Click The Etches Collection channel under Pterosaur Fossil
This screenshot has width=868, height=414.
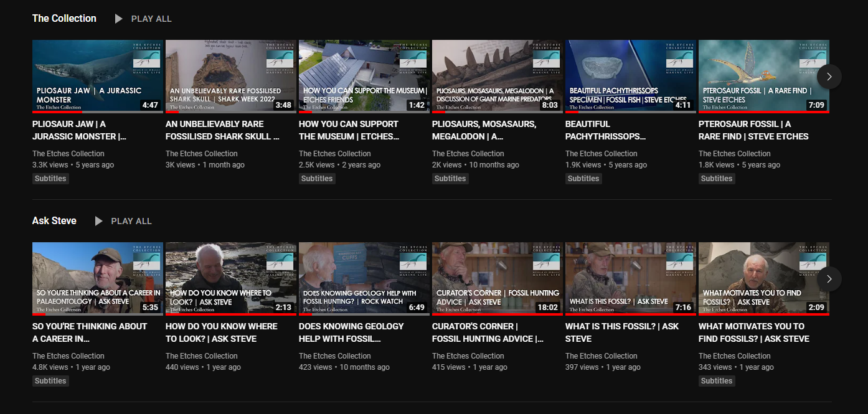[735, 154]
